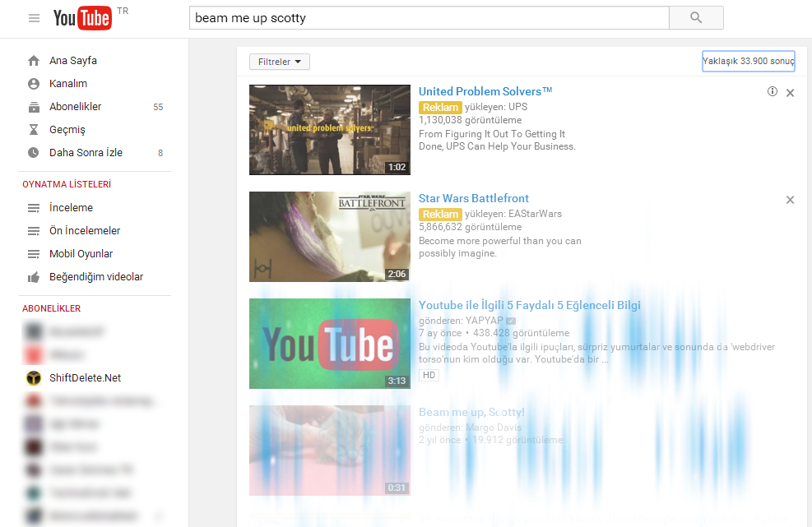Click Reklam badge on UPS ad
The image size is (812, 527).
440,107
